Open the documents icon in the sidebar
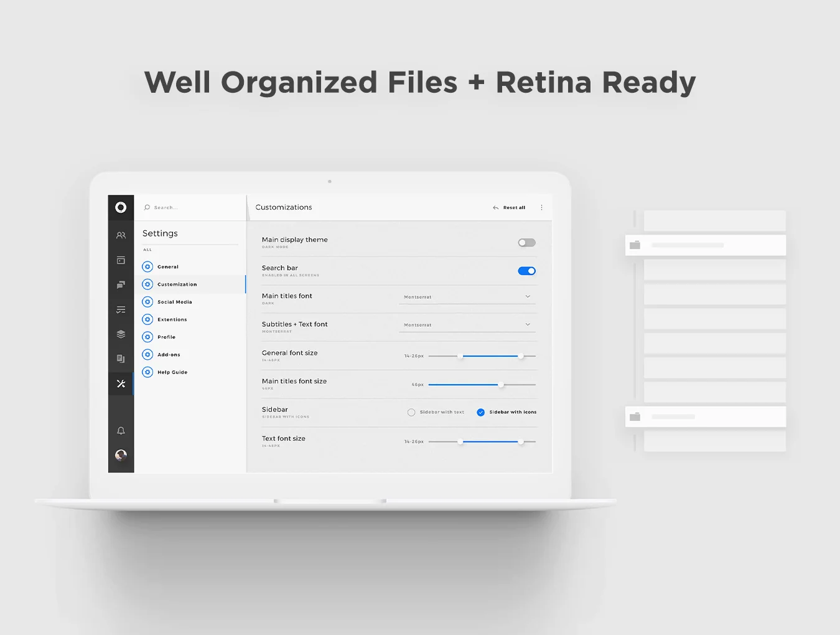 (x=121, y=359)
